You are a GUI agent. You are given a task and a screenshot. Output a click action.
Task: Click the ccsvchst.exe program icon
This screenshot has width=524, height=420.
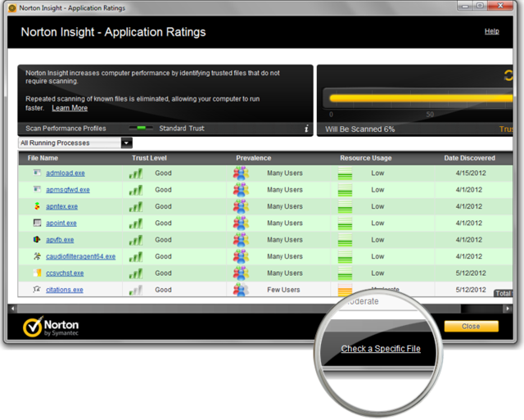tap(37, 273)
